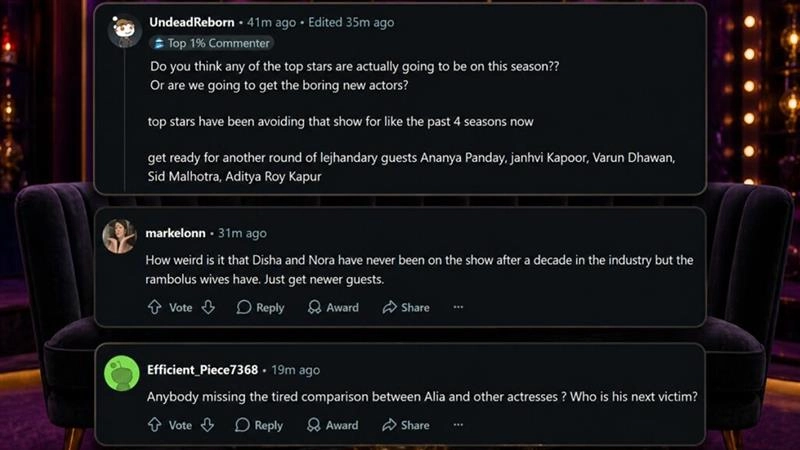
Task: Share Efficient_Piece7368's comment
Action: tap(405, 425)
